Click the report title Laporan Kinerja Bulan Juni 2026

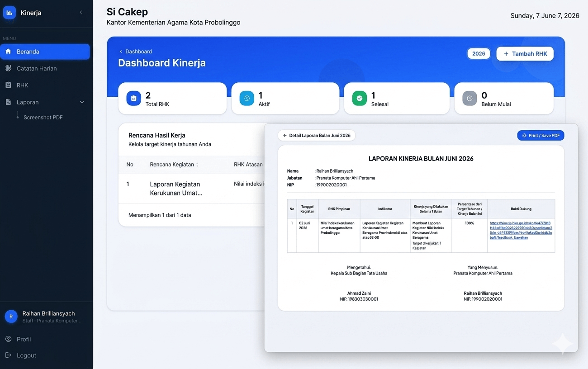(x=421, y=159)
